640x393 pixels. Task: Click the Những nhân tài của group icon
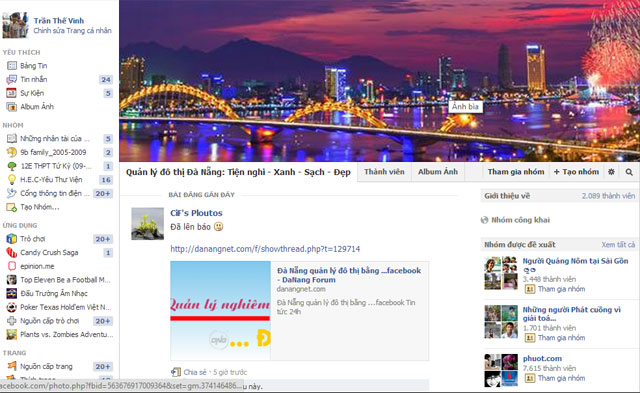pos(12,139)
